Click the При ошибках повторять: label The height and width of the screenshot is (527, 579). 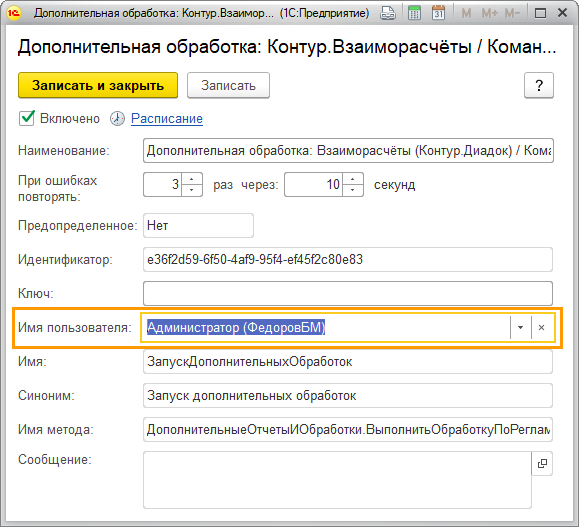tap(58, 188)
